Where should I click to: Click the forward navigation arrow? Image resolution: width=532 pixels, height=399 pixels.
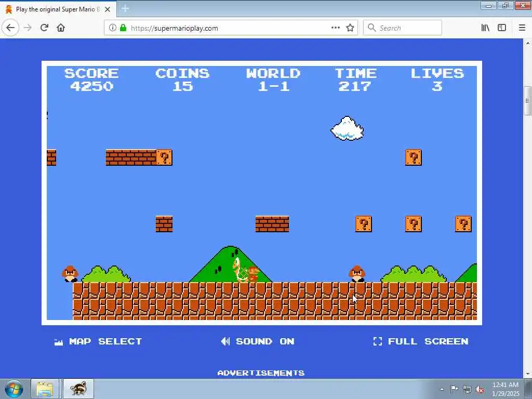point(28,28)
